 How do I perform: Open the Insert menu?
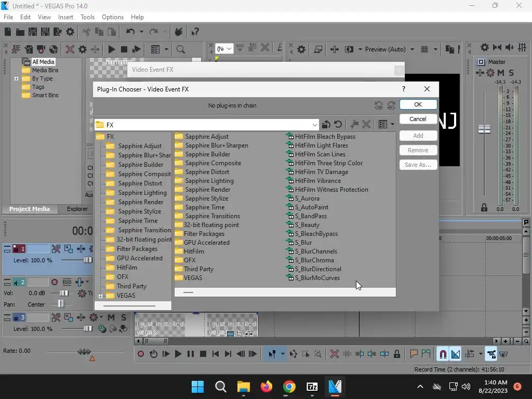tap(65, 17)
